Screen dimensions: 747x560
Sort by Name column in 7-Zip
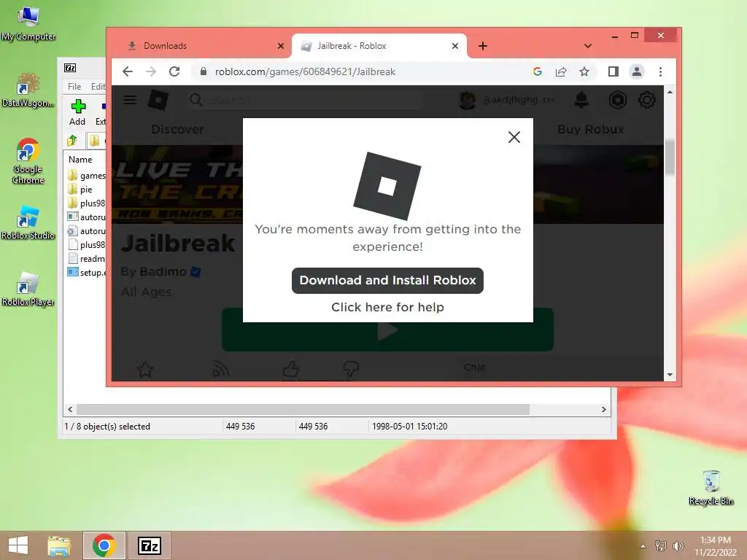click(80, 160)
